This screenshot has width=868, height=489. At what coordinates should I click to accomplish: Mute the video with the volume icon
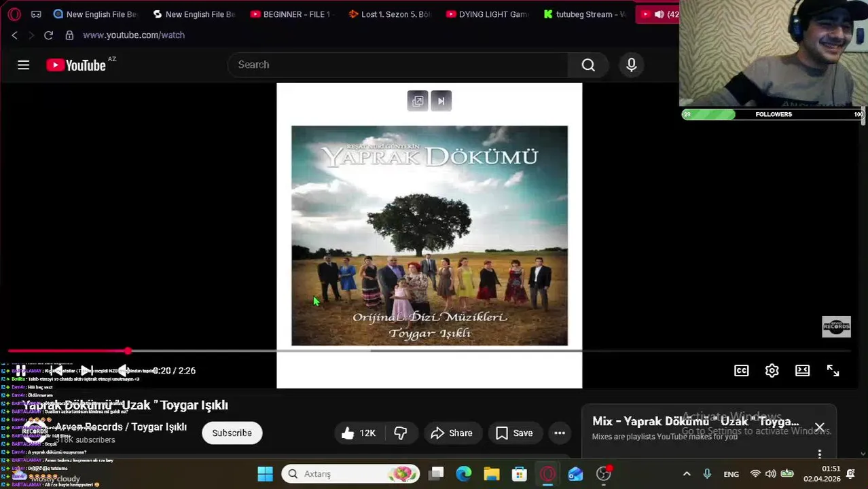(123, 370)
